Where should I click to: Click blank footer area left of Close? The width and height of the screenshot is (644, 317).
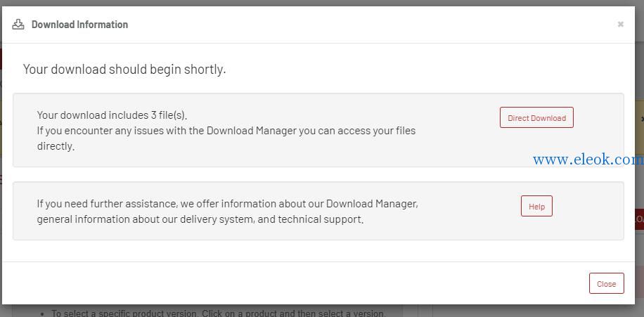click(x=288, y=283)
